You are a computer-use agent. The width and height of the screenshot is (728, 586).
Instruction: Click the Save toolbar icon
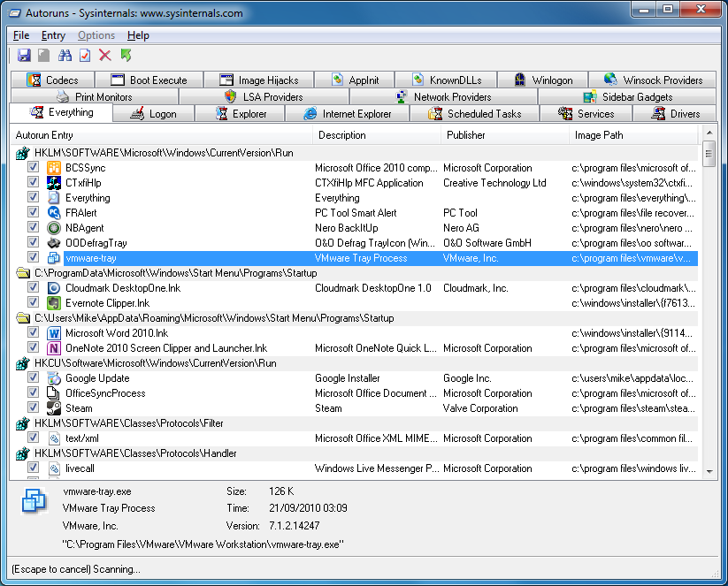23,55
